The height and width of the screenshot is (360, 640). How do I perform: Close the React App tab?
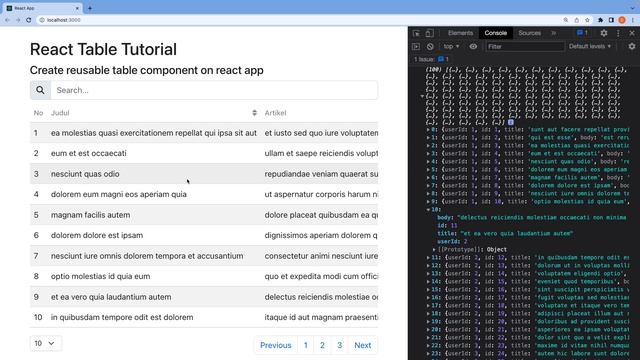77,8
